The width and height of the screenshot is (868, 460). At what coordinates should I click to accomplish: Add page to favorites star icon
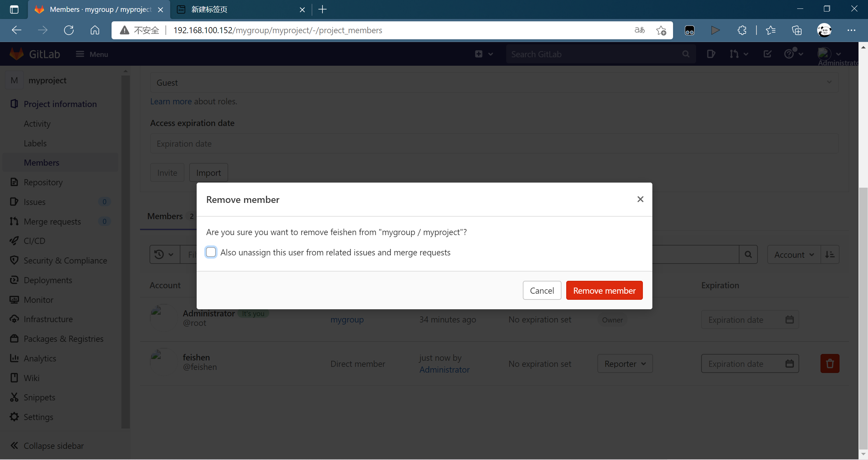click(661, 30)
